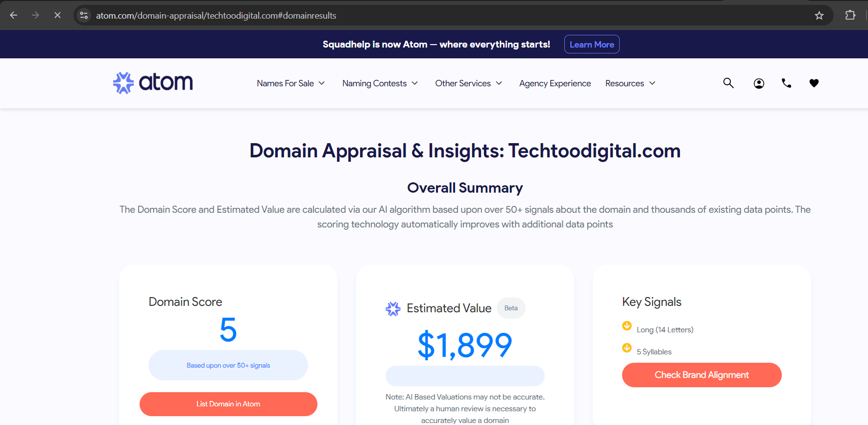Go back to the previous page

click(x=14, y=16)
